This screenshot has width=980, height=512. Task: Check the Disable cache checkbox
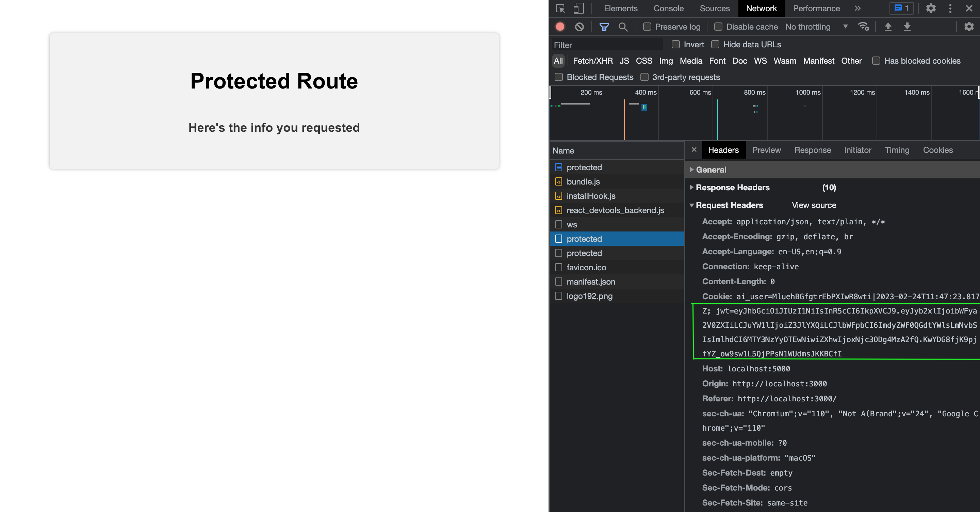pos(718,27)
